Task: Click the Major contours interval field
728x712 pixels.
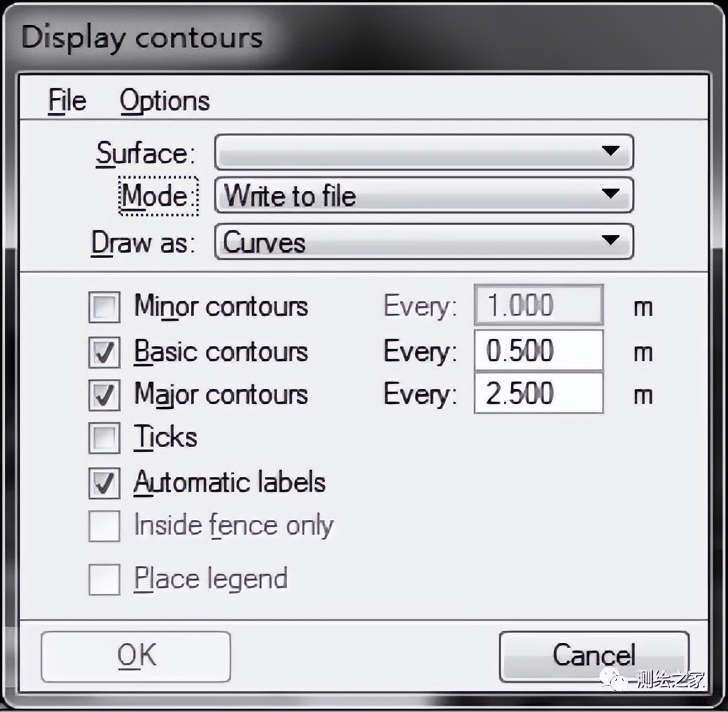Action: click(538, 394)
